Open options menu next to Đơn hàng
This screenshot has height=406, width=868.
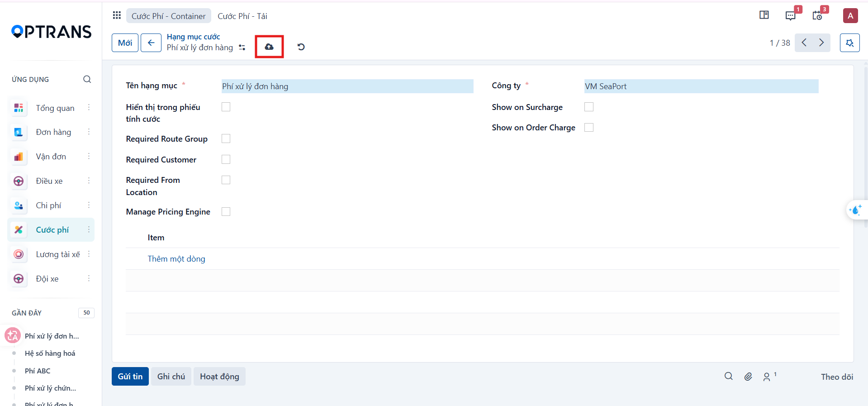(x=89, y=132)
